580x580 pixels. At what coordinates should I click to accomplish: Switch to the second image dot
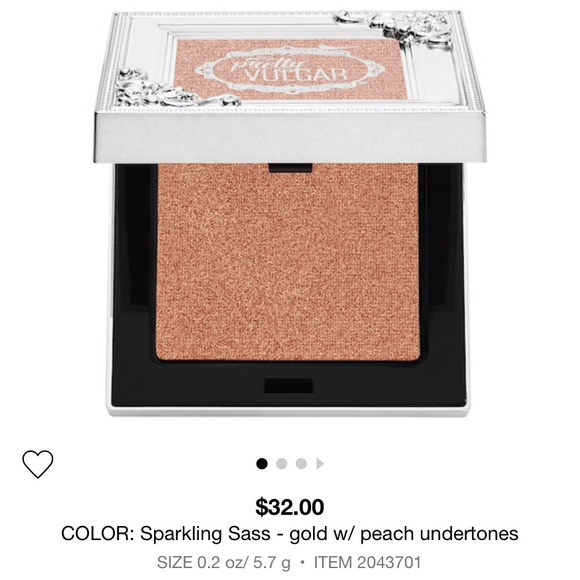pos(281,463)
